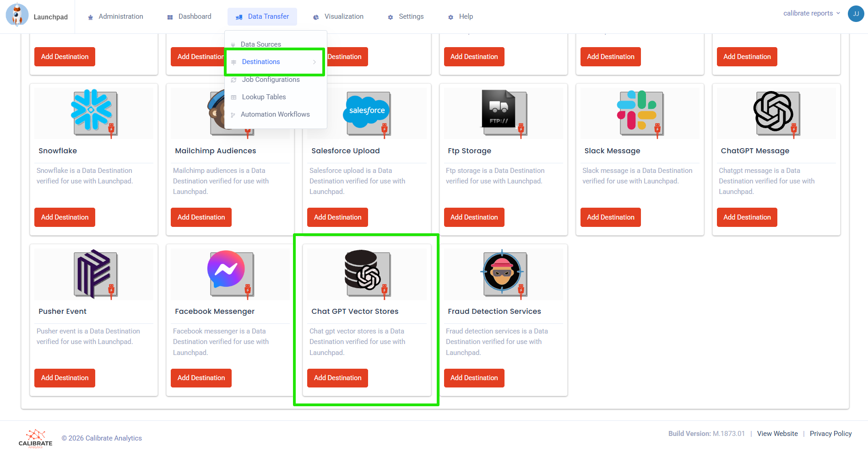Click the Fraud Detection Services icon
Screen dimensions: 868x457
503,274
